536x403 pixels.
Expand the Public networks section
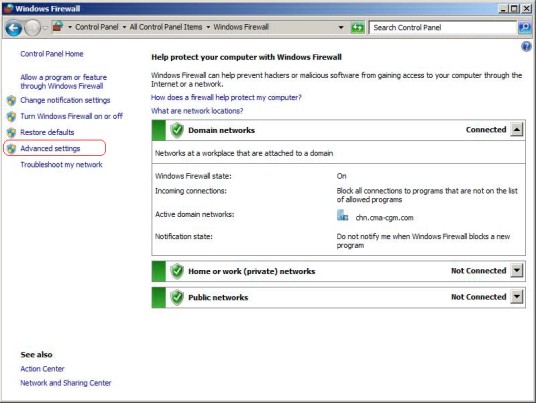(x=517, y=297)
